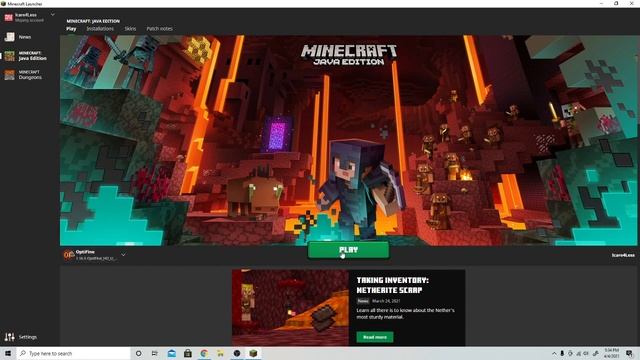This screenshot has height=360, width=640.
Task: Open the Windows notification center
Action: [x=630, y=353]
